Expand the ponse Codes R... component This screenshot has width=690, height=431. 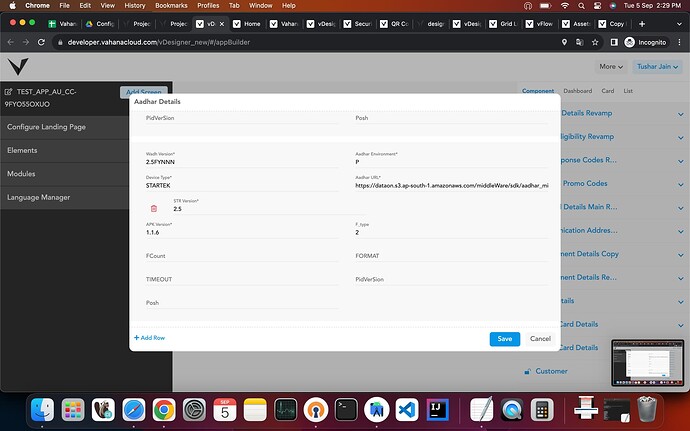coord(681,161)
